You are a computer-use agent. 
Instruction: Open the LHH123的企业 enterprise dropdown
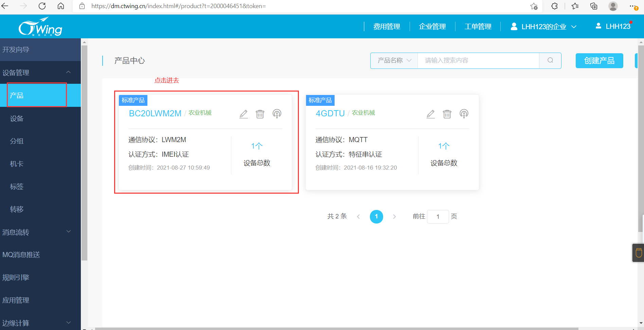(x=543, y=26)
